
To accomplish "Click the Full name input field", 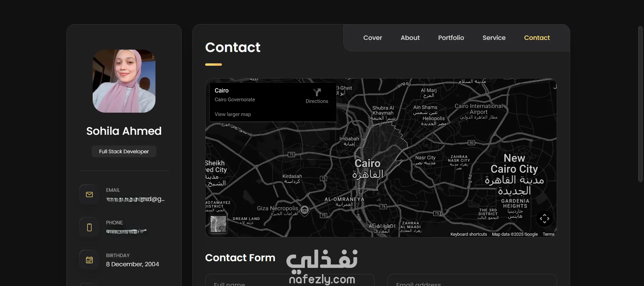I will click(290, 280).
